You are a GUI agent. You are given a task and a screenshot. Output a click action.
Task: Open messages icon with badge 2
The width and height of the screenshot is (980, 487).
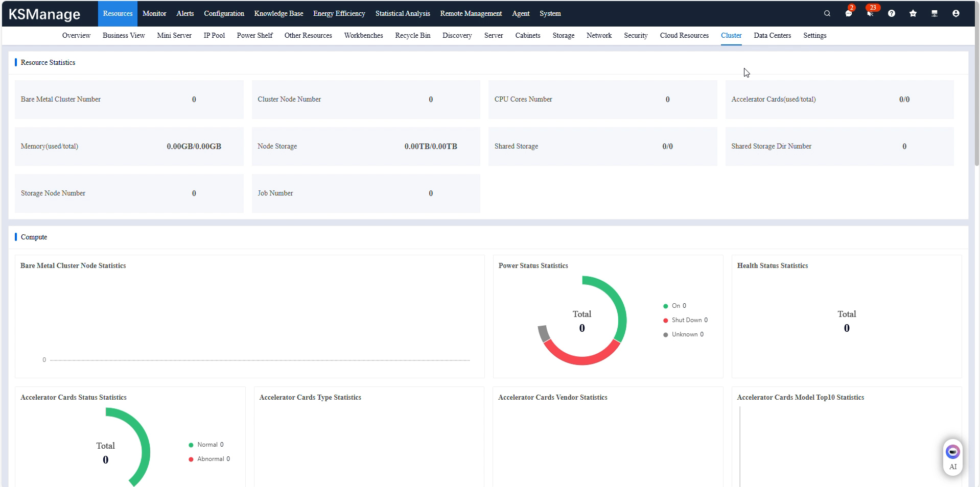click(x=848, y=14)
